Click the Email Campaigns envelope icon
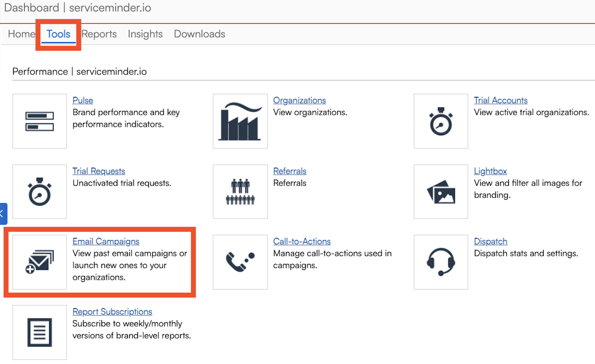Viewport: 595px width, 364px height. 40,262
